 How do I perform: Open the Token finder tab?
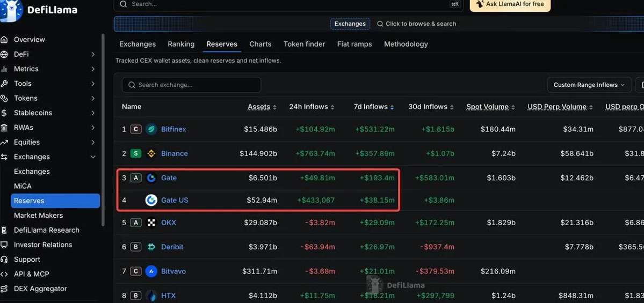click(x=305, y=44)
